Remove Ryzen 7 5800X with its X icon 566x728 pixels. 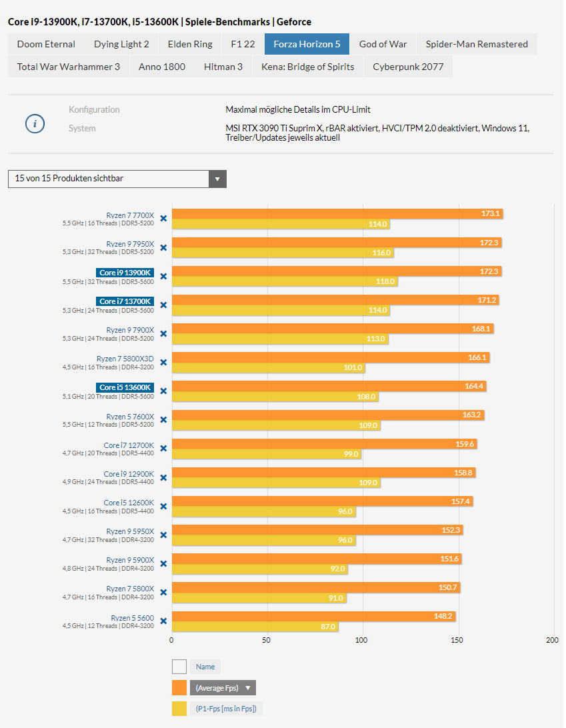[163, 593]
